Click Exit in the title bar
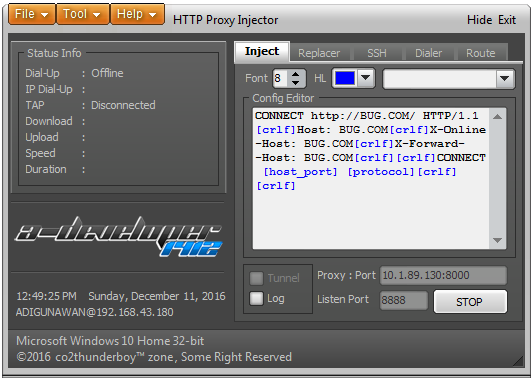The image size is (532, 378). (507, 20)
